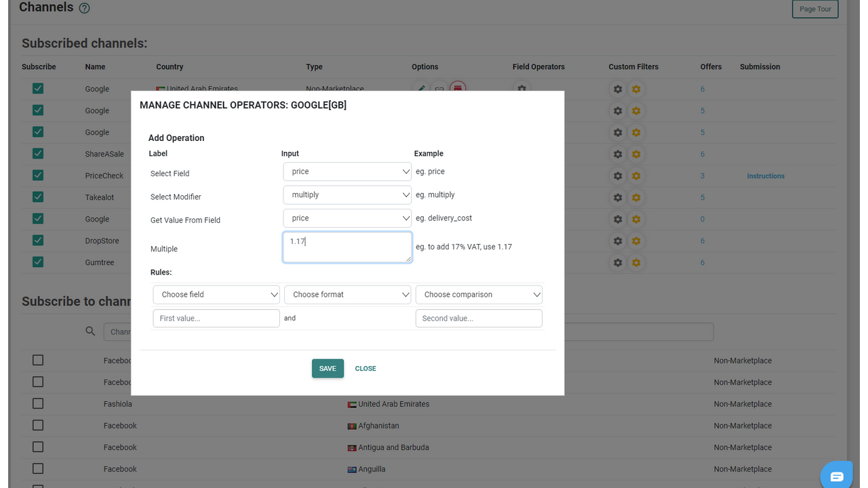Click the link icon in the Options column

(439, 89)
